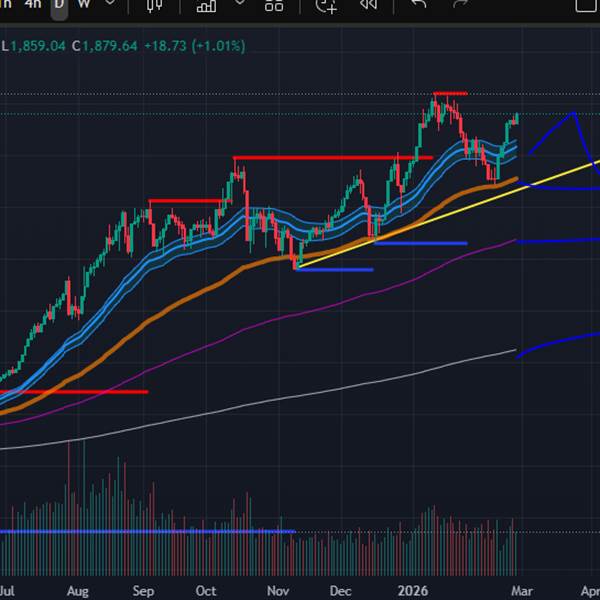Click the Oct label on time axis

(206, 591)
